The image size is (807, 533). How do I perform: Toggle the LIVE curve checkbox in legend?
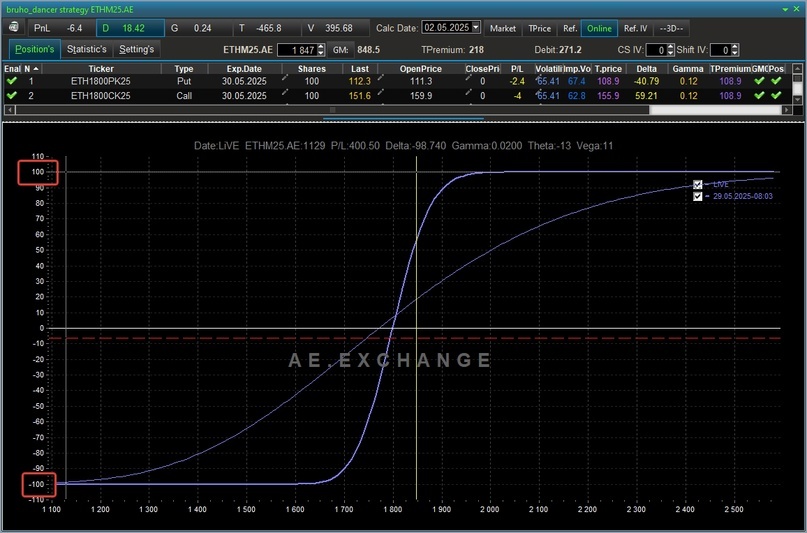[697, 184]
